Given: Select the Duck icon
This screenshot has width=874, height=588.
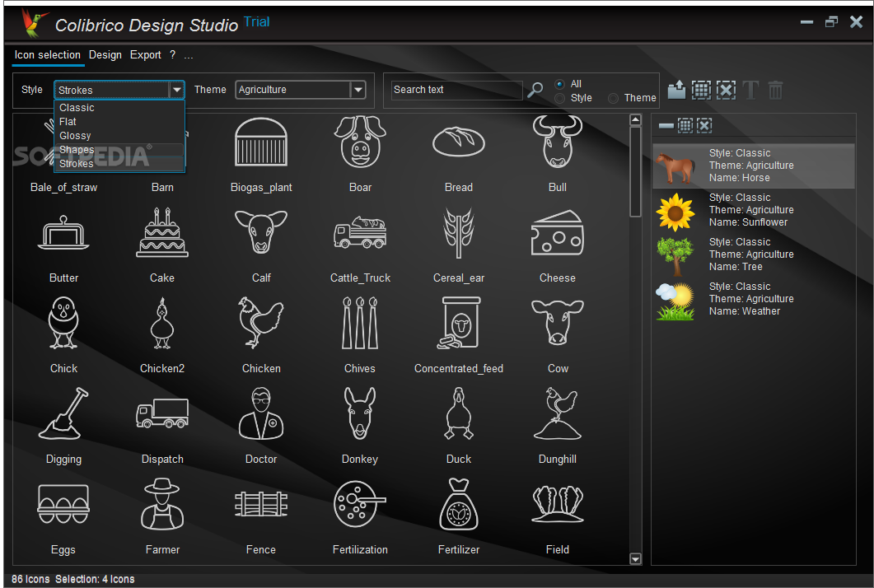Looking at the screenshot, I should click(459, 413).
